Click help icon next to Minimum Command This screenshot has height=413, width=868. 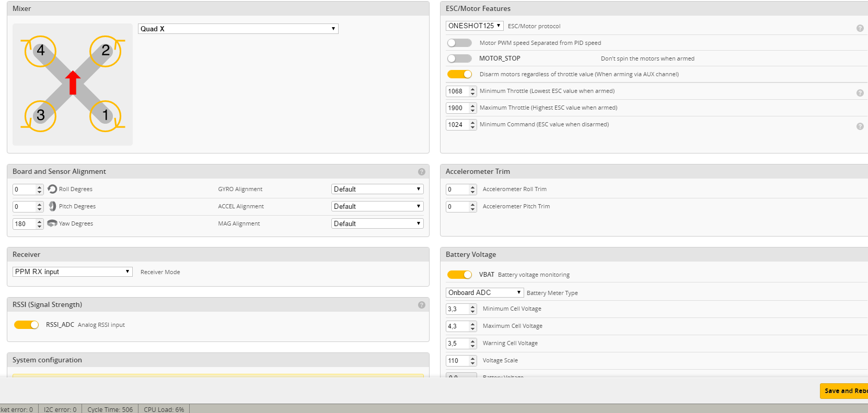tap(860, 126)
